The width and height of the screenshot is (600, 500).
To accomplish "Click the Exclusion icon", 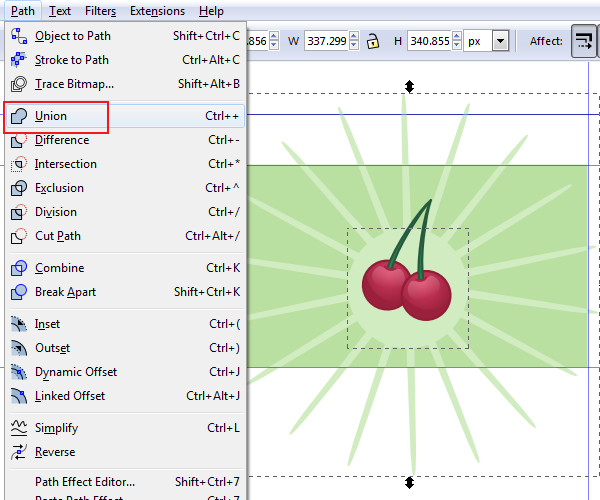I will [19, 188].
